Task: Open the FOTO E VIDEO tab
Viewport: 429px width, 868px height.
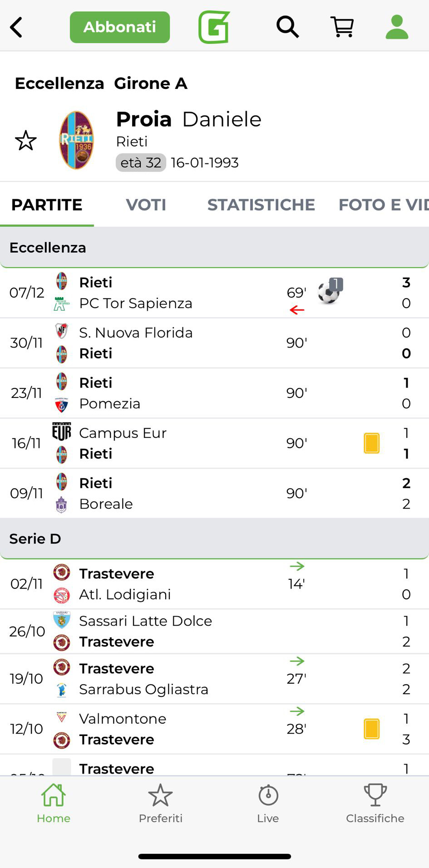Action: pos(383,205)
